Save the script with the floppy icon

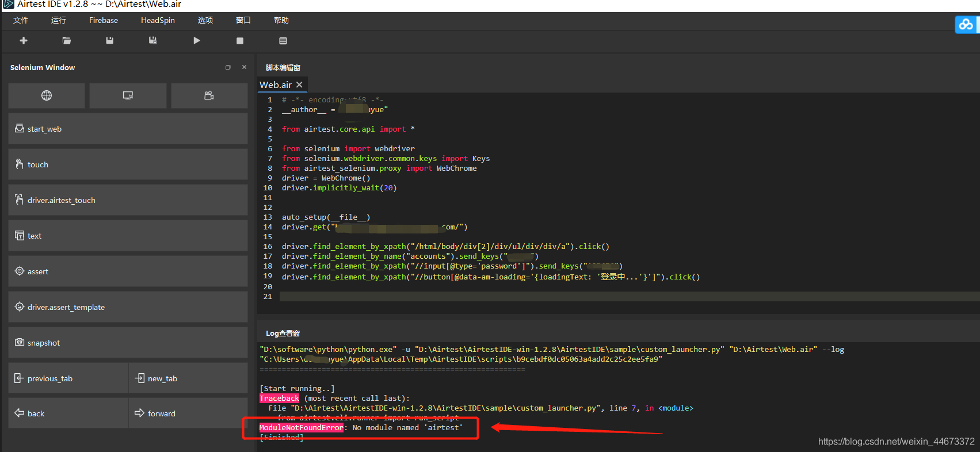pyautogui.click(x=109, y=41)
